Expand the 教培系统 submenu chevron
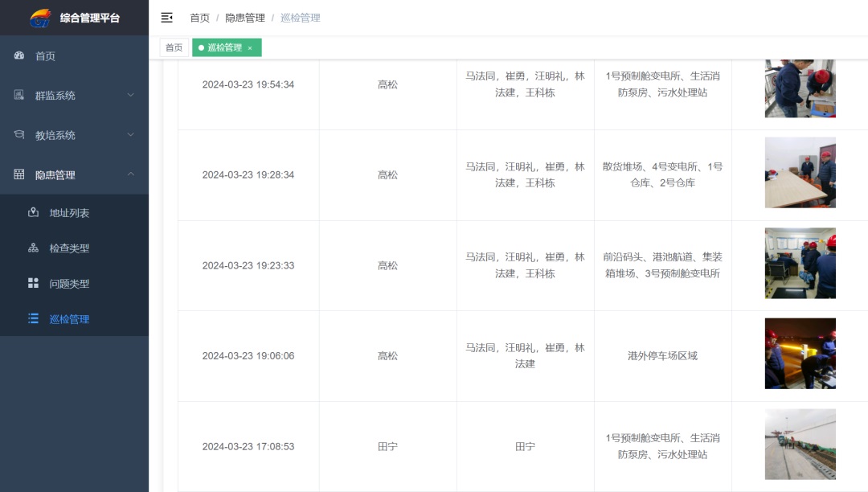Image resolution: width=868 pixels, height=492 pixels. pos(131,135)
